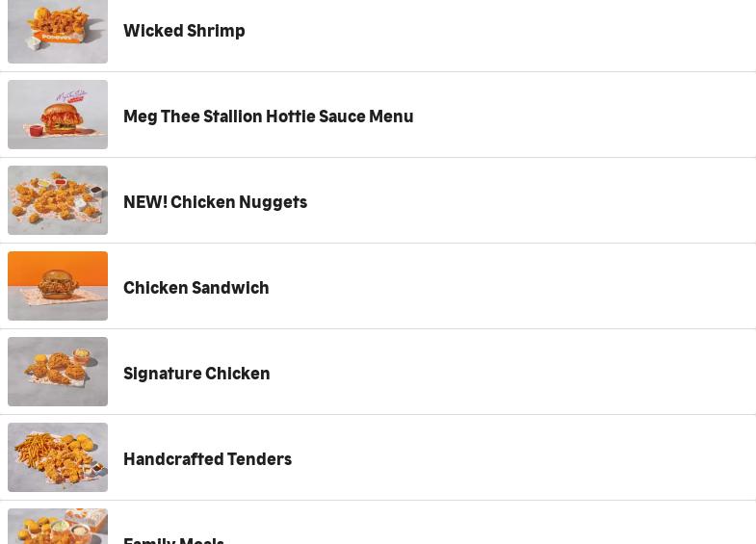
Task: Click empty space in Hottie Sauce Menu row
Action: coord(597,116)
